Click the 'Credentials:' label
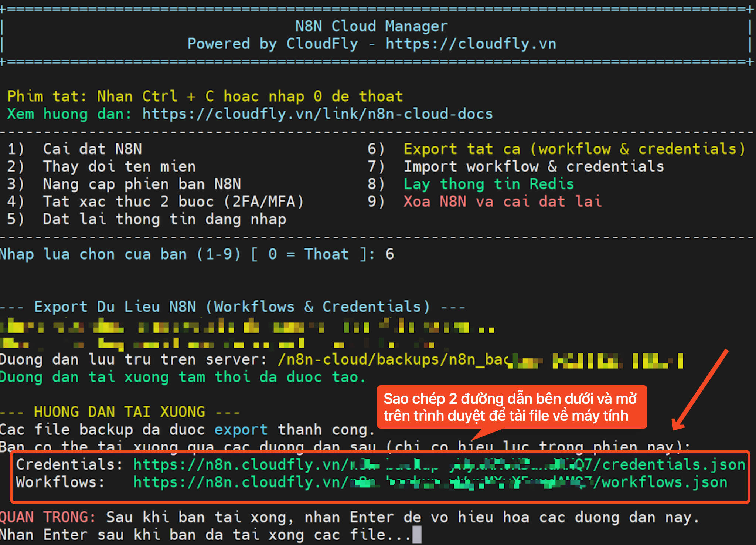The width and height of the screenshot is (756, 545). (69, 464)
